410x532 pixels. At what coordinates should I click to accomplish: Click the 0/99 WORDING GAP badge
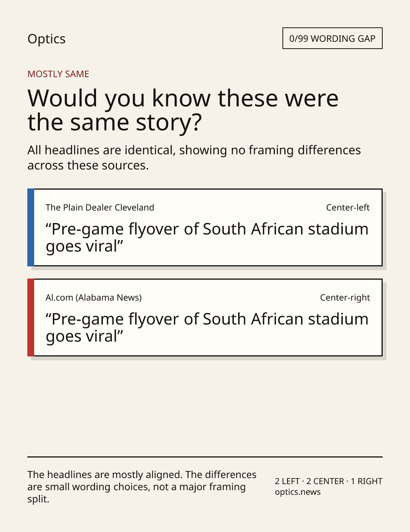point(332,38)
